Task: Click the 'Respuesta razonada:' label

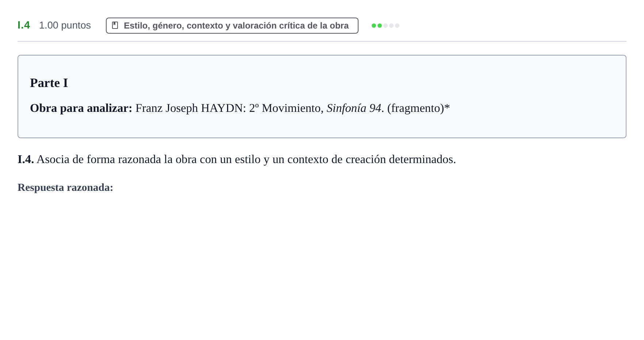Action: pos(65,187)
